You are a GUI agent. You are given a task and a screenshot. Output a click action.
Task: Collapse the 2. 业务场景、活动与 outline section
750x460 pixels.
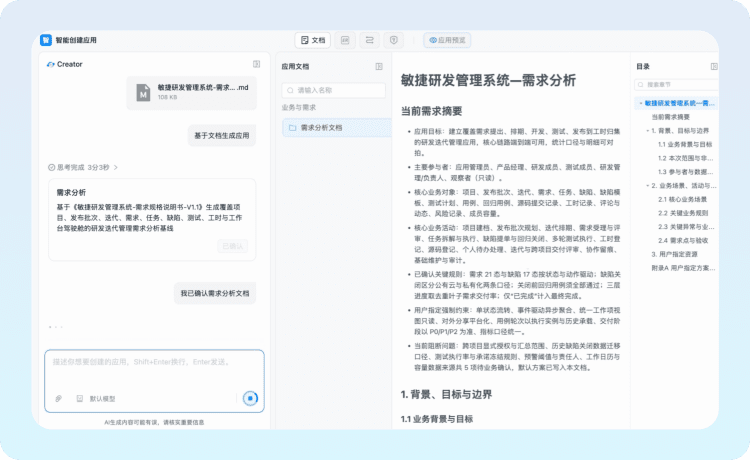pyautogui.click(x=647, y=186)
